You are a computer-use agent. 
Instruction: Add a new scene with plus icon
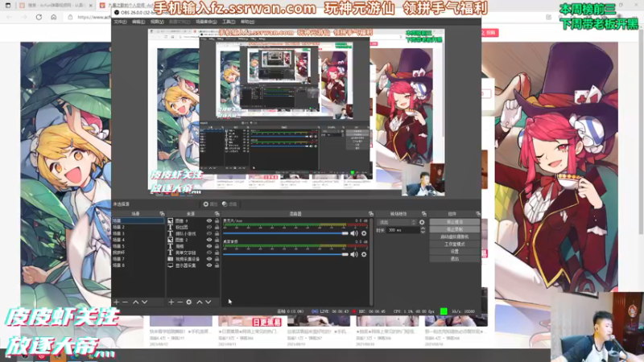tap(116, 302)
